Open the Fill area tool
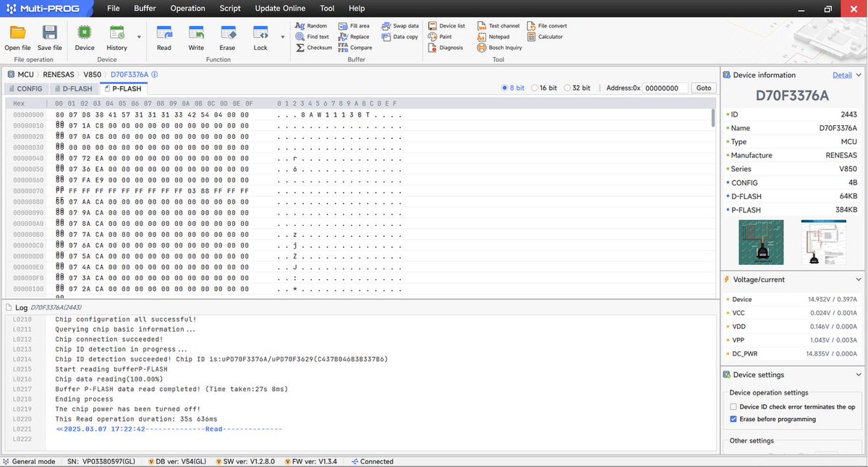The height and width of the screenshot is (467, 868). coord(354,26)
